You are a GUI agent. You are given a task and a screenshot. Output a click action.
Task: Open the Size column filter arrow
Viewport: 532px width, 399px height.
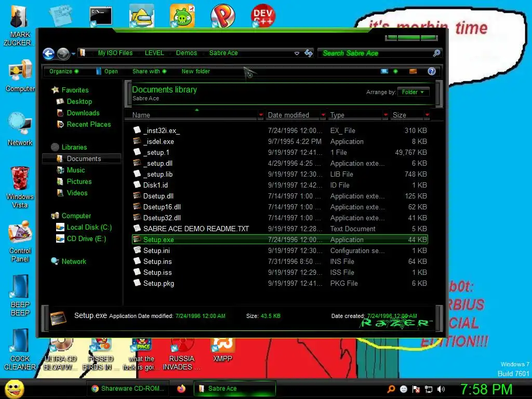coord(427,115)
